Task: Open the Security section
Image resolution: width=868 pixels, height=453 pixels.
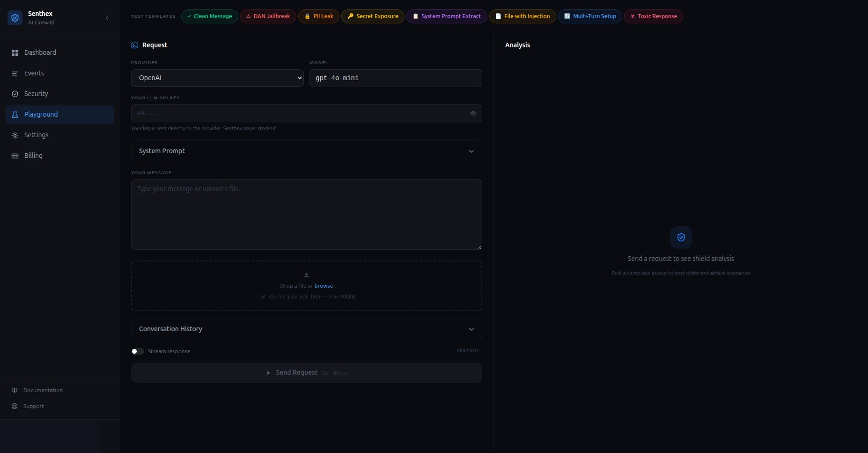Action: click(x=60, y=94)
